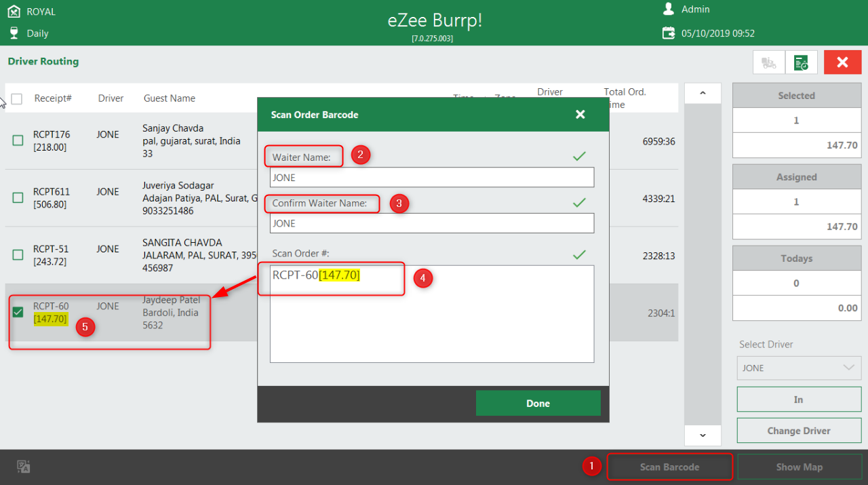Check the box for receipt RCPT176
This screenshot has width=868, height=485.
pyautogui.click(x=18, y=140)
